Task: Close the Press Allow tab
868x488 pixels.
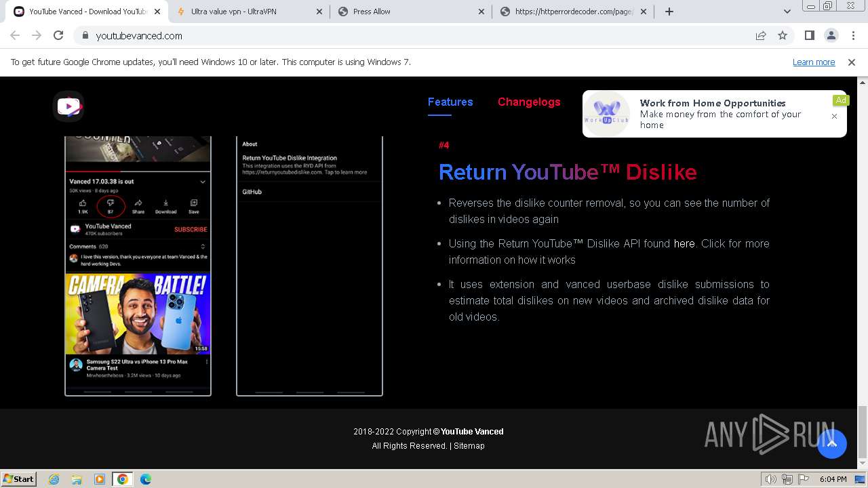Action: (481, 12)
